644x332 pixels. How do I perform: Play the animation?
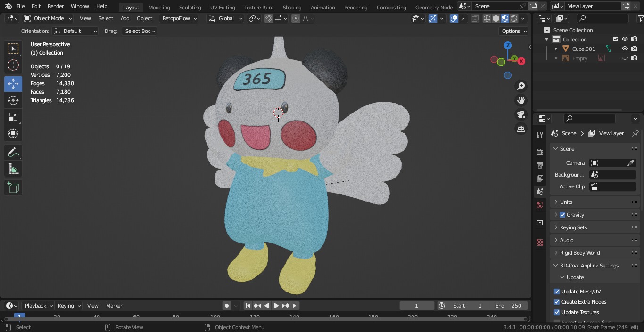pyautogui.click(x=276, y=306)
